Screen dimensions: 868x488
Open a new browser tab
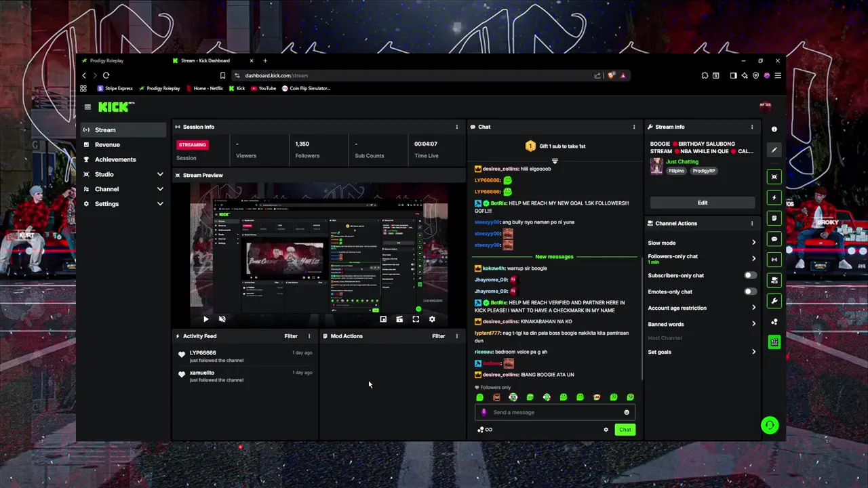pos(265,61)
